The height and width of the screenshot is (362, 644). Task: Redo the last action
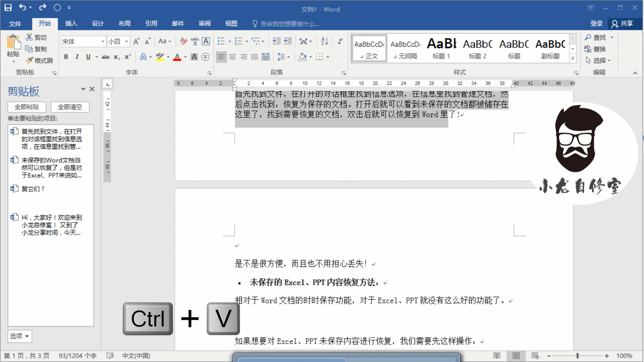point(43,7)
